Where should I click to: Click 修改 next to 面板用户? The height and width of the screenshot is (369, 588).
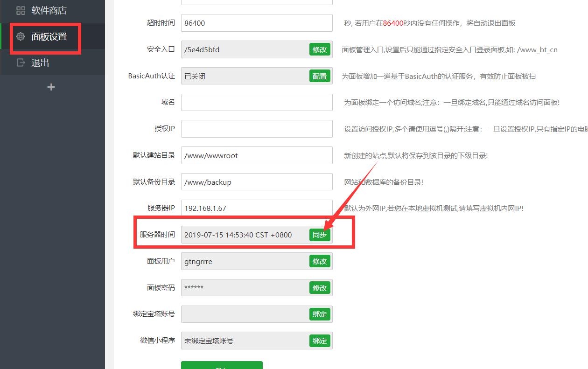[x=320, y=261]
